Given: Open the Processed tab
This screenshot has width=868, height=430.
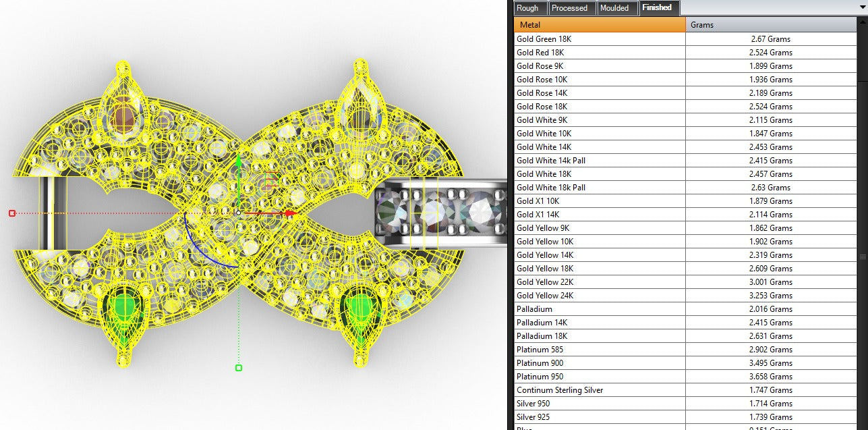Looking at the screenshot, I should click(570, 8).
